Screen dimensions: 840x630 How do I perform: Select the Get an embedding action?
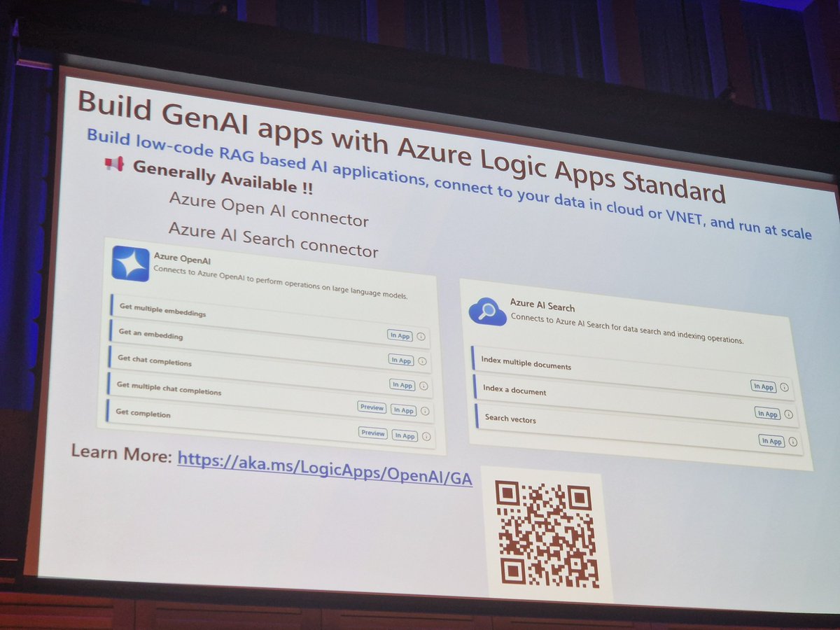coord(270,348)
